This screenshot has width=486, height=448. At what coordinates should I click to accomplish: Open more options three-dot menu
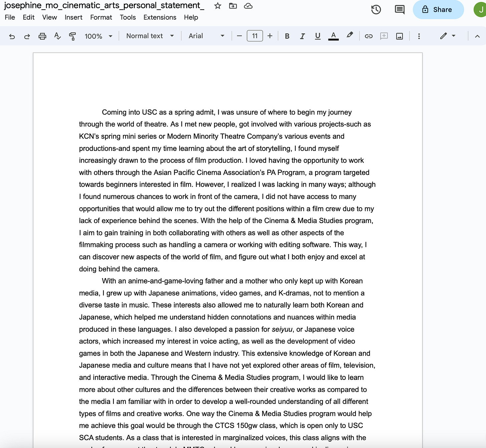(x=419, y=36)
